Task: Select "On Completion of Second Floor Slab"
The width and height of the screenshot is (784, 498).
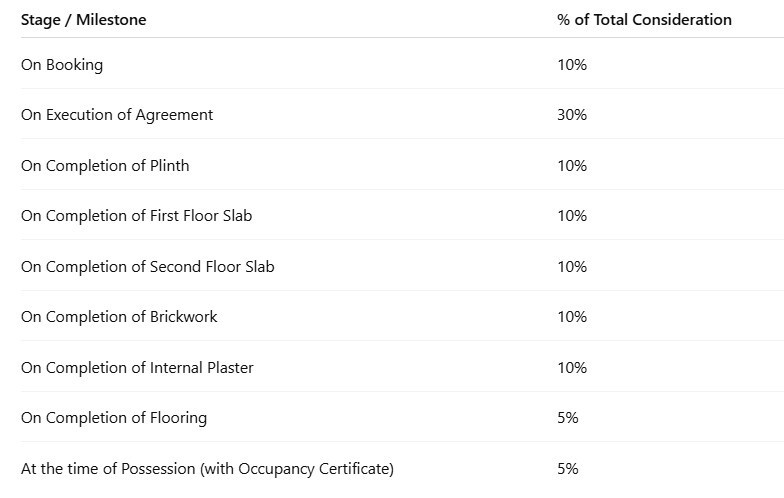Action: click(x=148, y=267)
